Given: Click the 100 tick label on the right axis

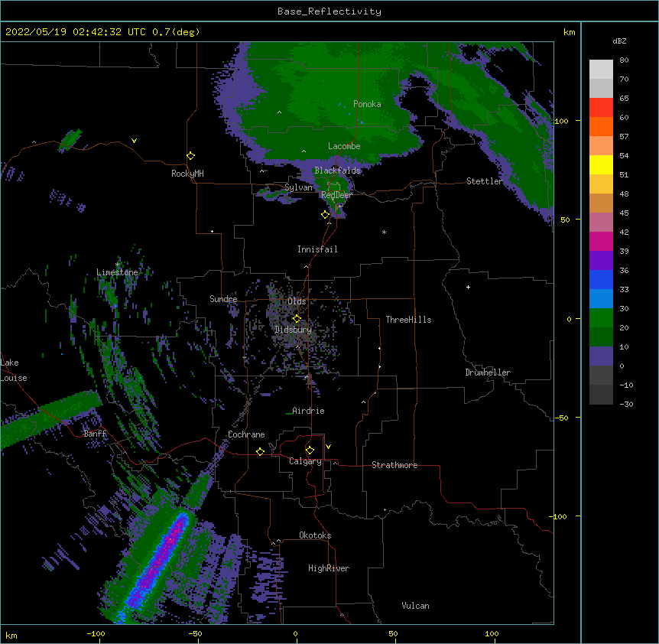Looking at the screenshot, I should 561,121.
